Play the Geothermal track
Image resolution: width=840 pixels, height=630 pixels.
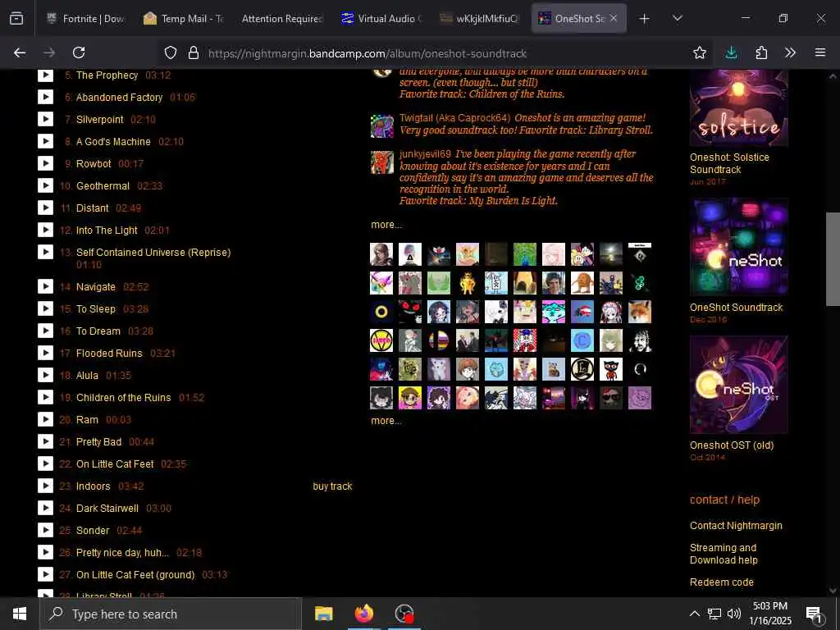46,185
